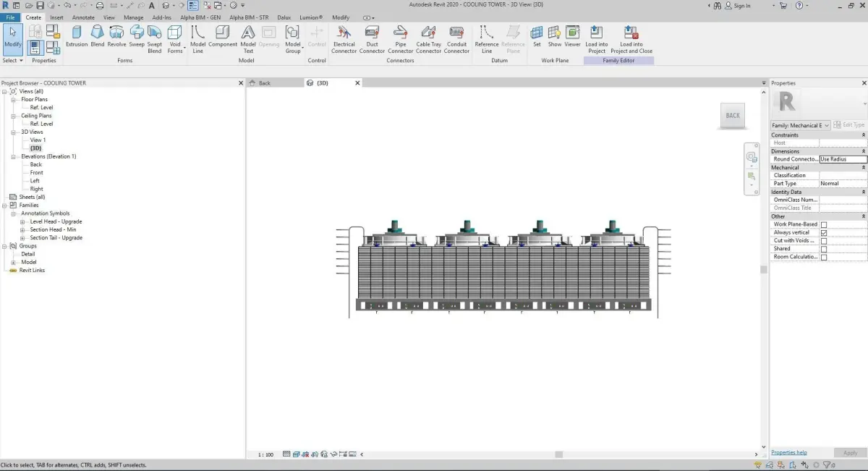
Task: Choose the Revolve tool in ribbon
Action: 116,38
